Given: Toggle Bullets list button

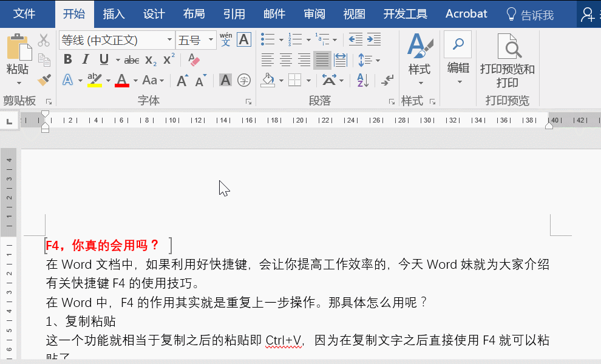Looking at the screenshot, I should [268, 39].
